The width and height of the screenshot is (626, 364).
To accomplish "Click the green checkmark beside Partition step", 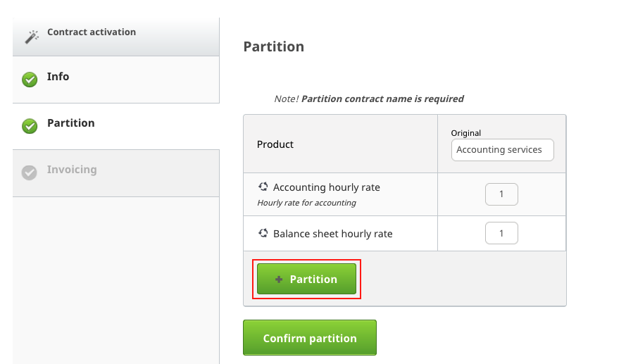I will [30, 126].
